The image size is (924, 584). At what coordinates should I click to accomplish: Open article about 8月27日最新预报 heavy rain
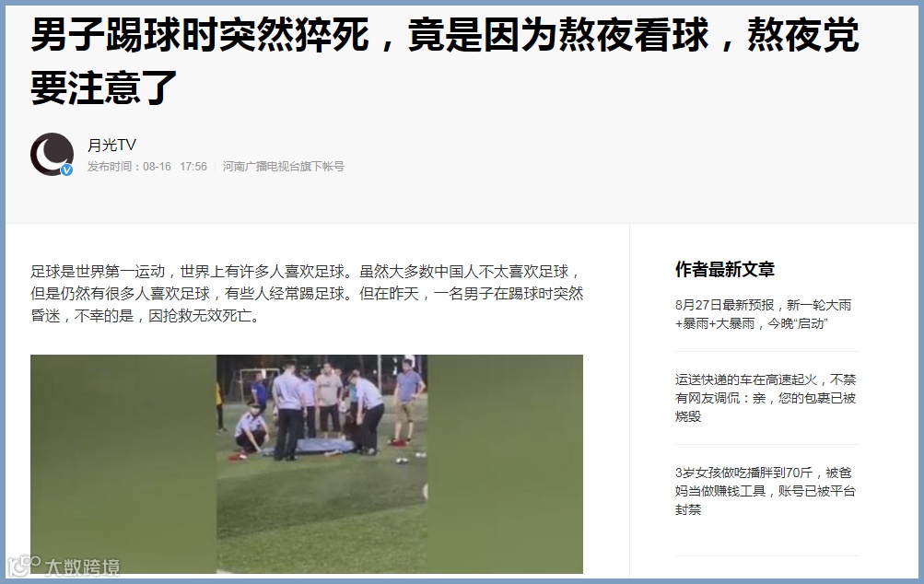(763, 314)
